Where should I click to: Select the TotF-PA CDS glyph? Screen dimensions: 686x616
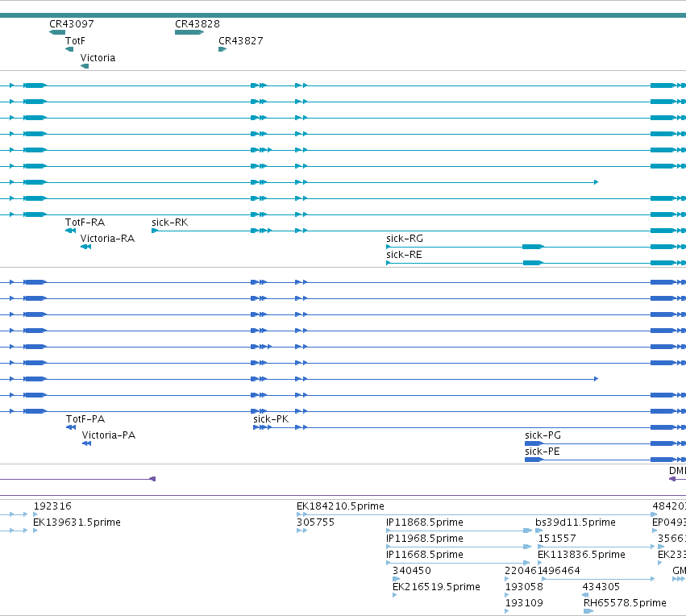(71, 427)
